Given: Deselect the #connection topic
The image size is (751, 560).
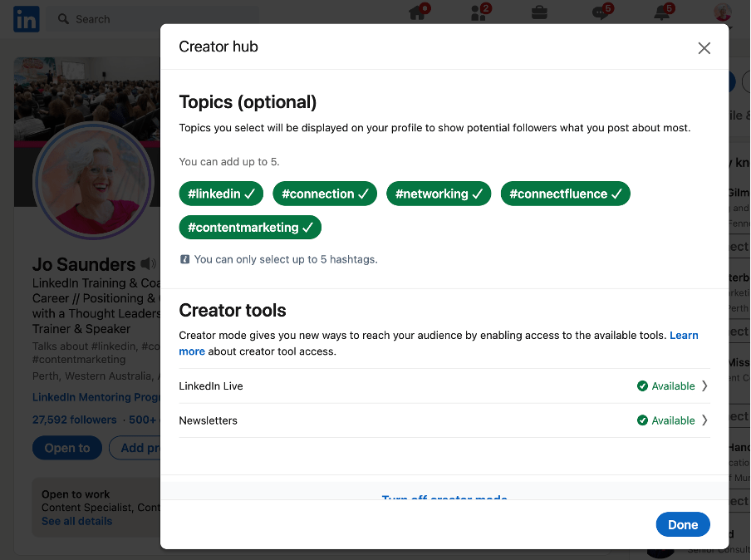Looking at the screenshot, I should pyautogui.click(x=325, y=194).
